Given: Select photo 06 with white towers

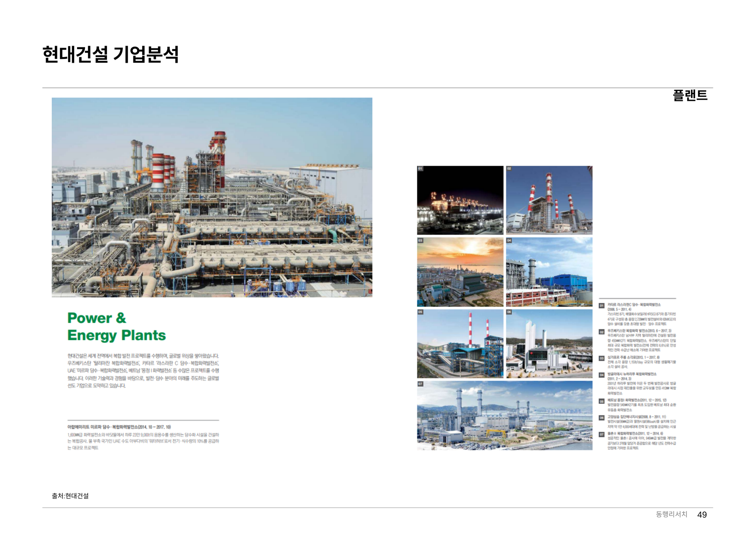Looking at the screenshot, I should [x=549, y=343].
